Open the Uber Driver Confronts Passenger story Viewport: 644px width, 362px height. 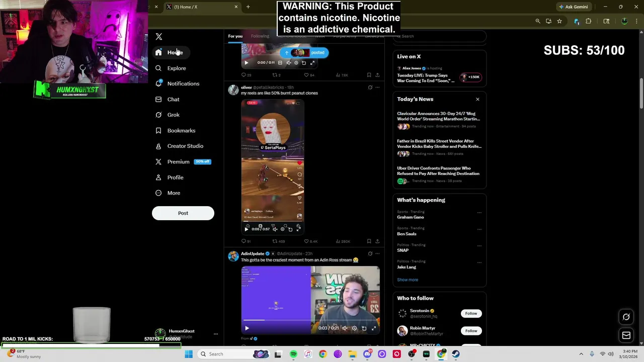[x=439, y=174]
